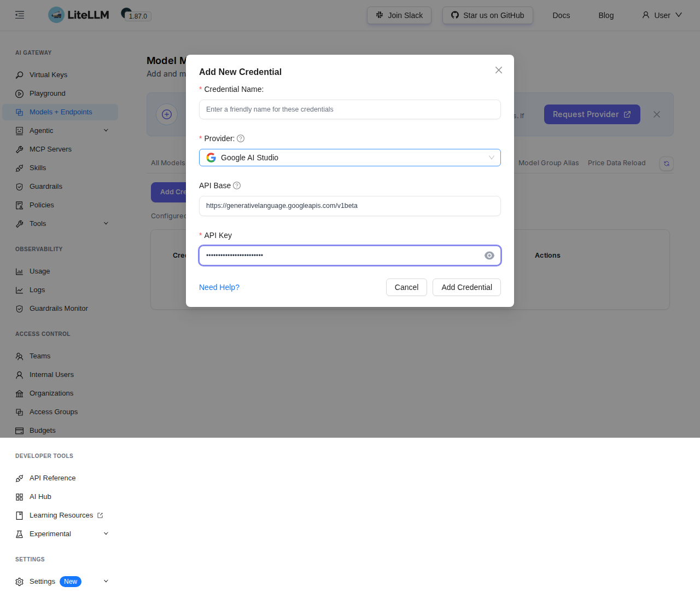Click the LiteLLM logo icon
The width and height of the screenshot is (700, 592).
click(x=56, y=15)
